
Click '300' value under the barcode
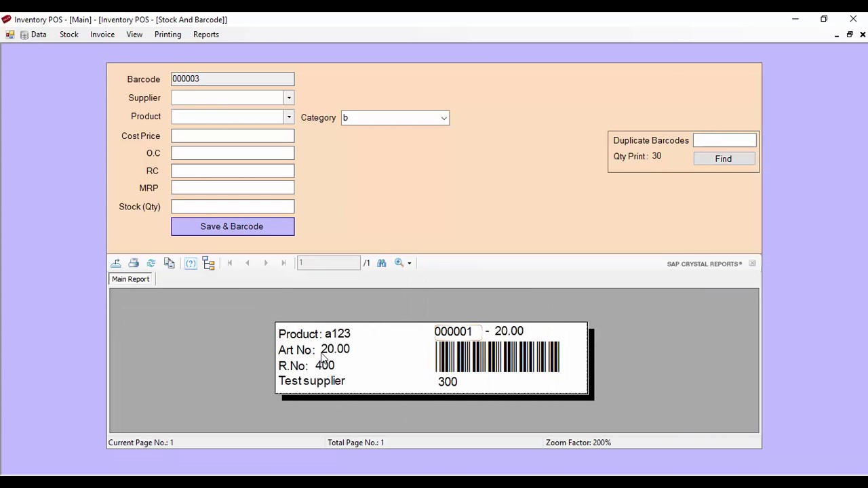click(x=448, y=382)
